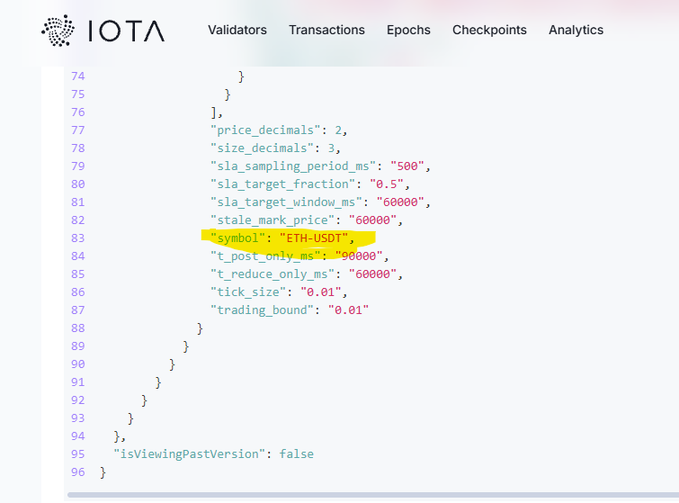The image size is (679, 503).
Task: Click the "isViewingPastVersion" key
Action: click(x=189, y=454)
